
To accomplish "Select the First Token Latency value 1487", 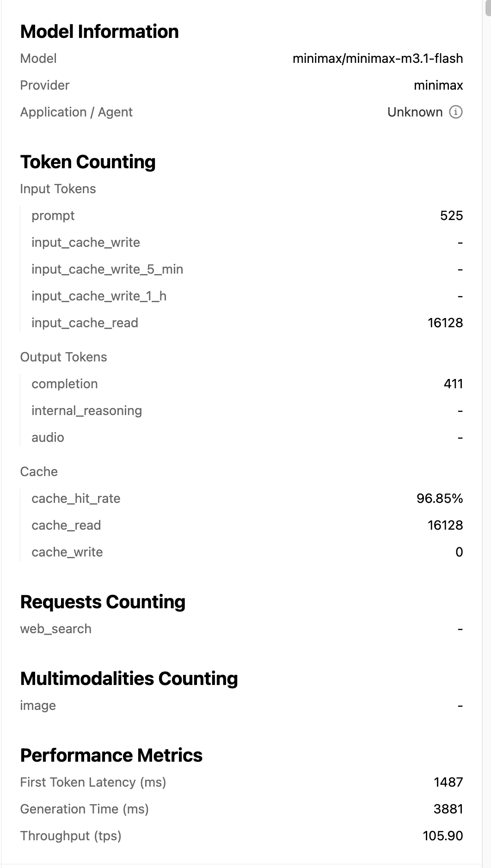I will tap(448, 782).
